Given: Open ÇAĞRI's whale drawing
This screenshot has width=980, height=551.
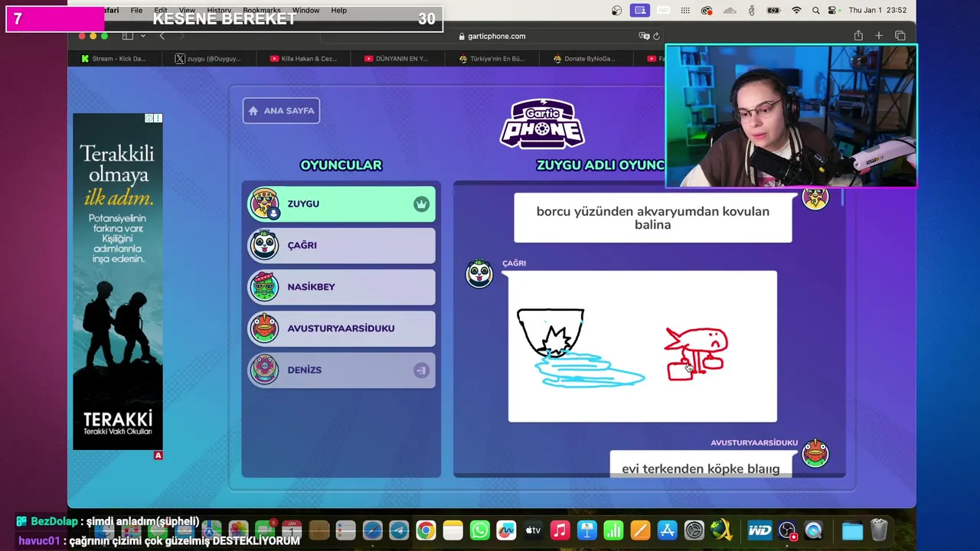Looking at the screenshot, I should coord(642,346).
